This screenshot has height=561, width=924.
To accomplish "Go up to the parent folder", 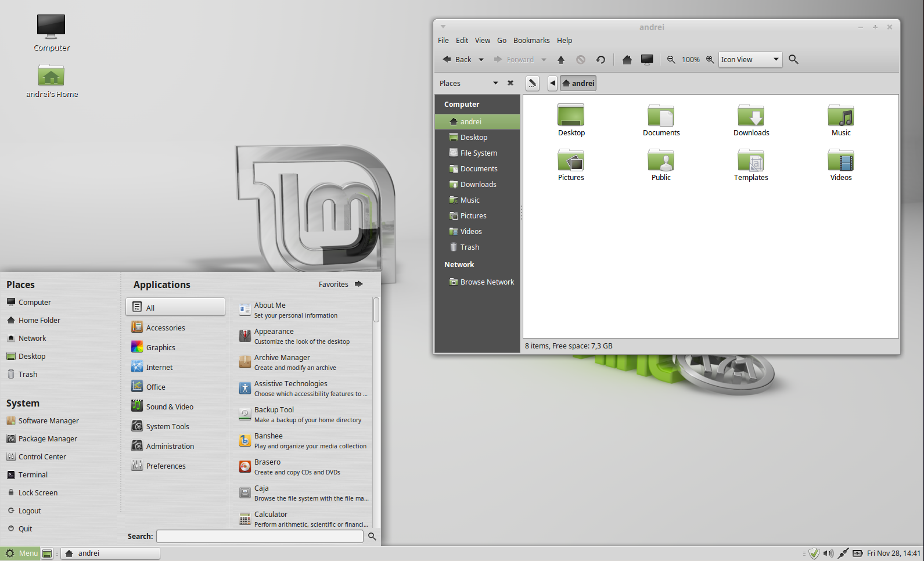I will [561, 60].
